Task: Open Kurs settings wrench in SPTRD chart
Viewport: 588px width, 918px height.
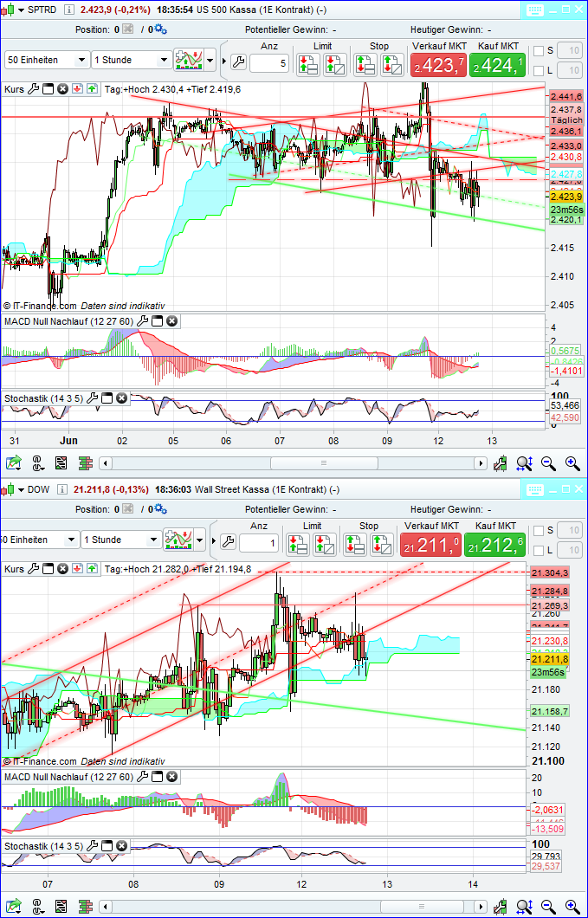Action: pos(34,89)
